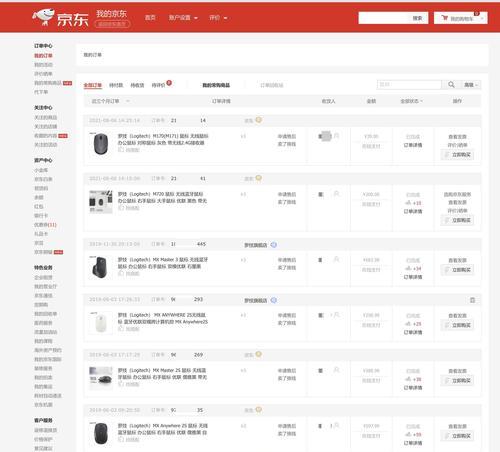
Task: Open the cart via the shopping cart icon
Action: coord(445,18)
